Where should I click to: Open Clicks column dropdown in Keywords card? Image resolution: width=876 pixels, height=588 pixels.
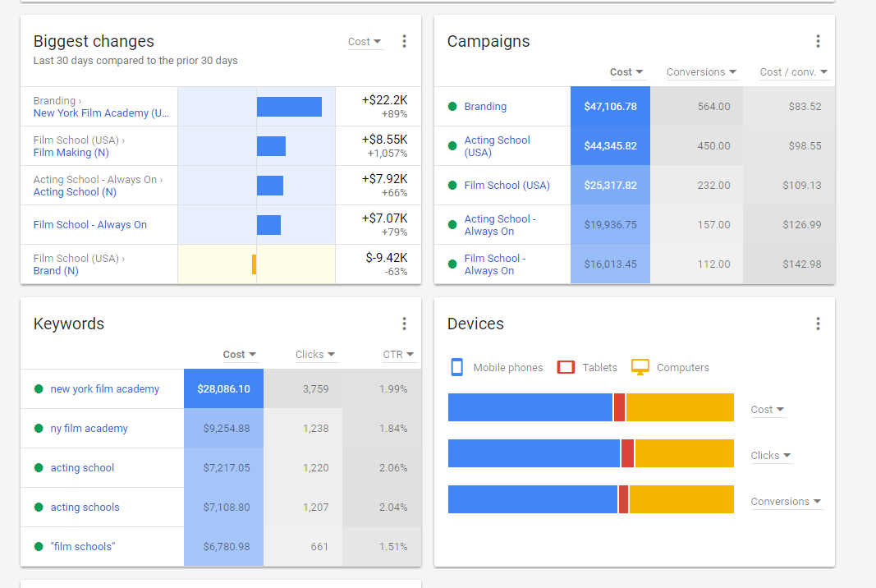coord(315,355)
